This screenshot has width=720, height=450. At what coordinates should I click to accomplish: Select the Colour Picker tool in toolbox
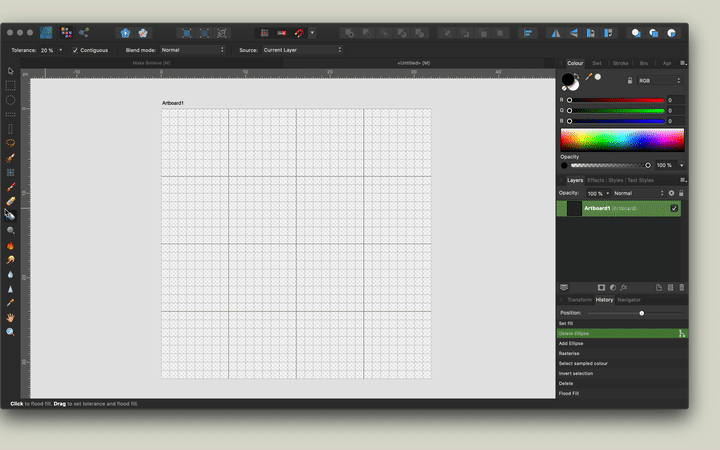click(10, 303)
